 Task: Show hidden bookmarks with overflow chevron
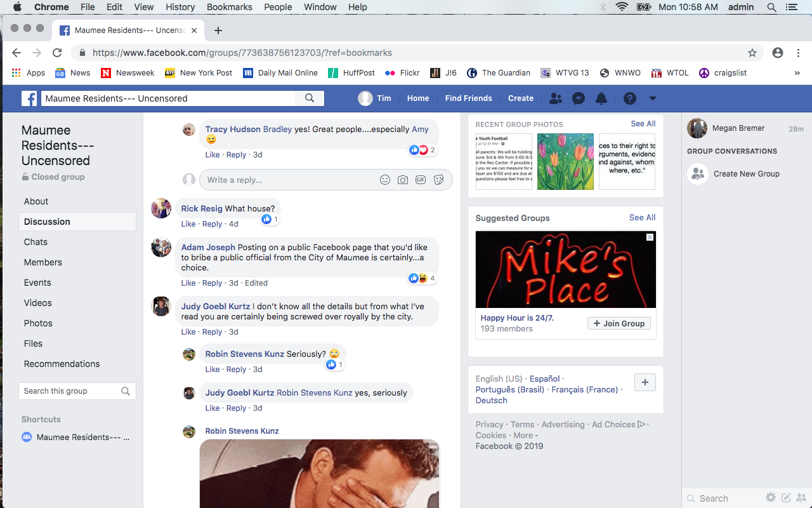(x=797, y=73)
